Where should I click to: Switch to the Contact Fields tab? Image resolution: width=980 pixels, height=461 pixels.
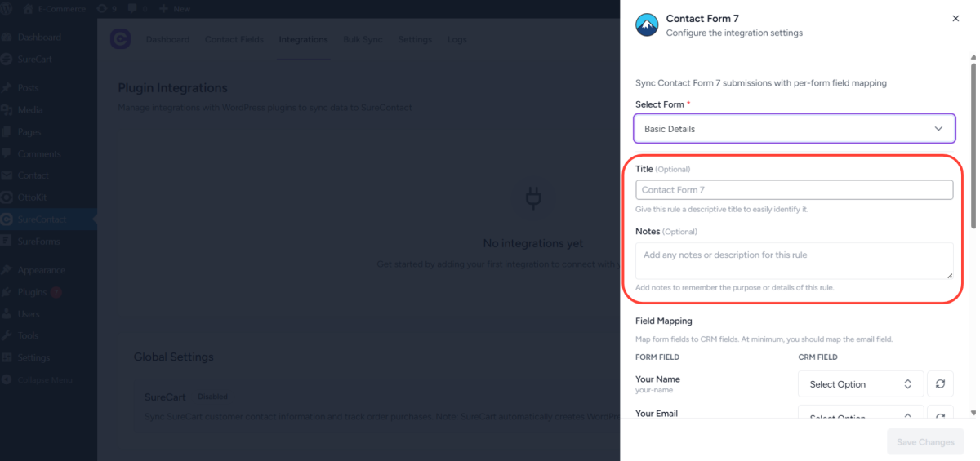(x=234, y=39)
